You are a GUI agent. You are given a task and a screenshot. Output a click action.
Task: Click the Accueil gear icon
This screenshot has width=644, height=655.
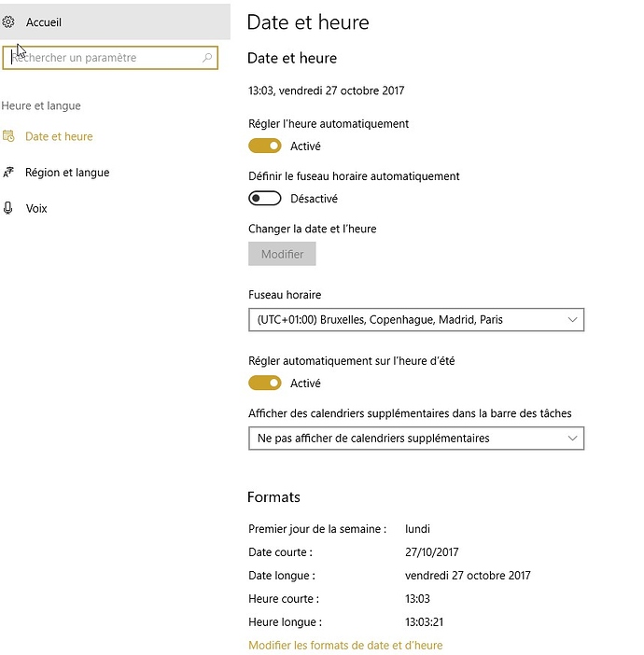point(8,21)
